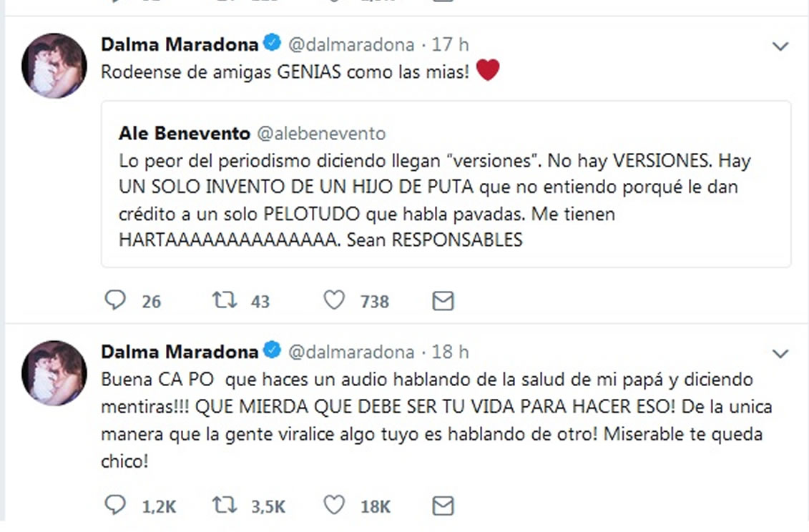Retweet the tweet with 43 retweets
Image resolution: width=809 pixels, height=532 pixels.
pos(223,300)
